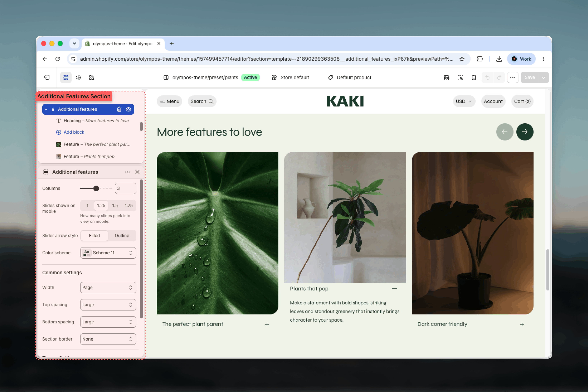Choose Outline slider arrow style
588x392 pixels.
[x=122, y=235]
